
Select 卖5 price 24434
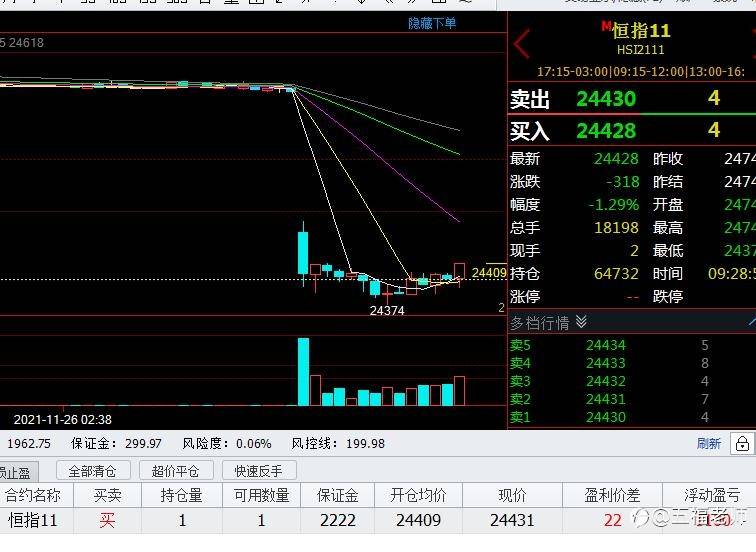point(606,345)
